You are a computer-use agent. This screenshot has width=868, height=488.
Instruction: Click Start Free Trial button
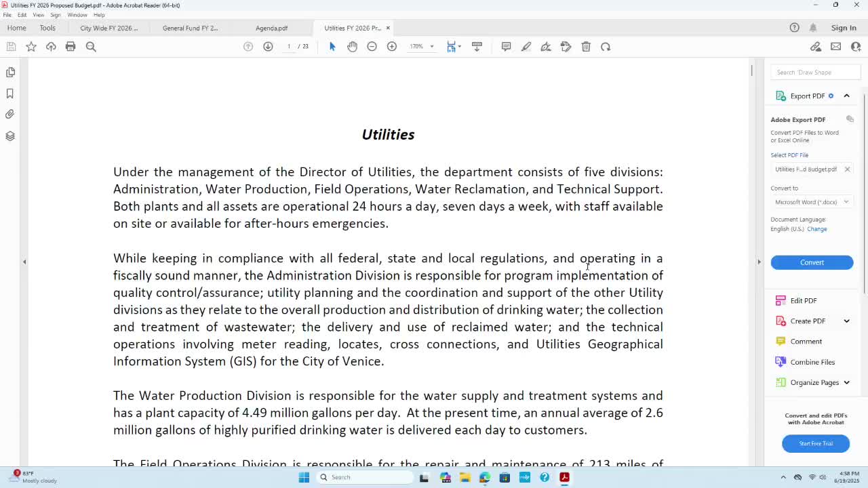tap(816, 443)
